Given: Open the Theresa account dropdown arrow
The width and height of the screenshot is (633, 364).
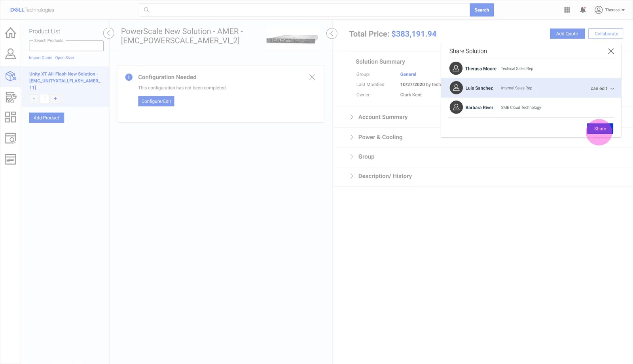Looking at the screenshot, I should (x=623, y=10).
